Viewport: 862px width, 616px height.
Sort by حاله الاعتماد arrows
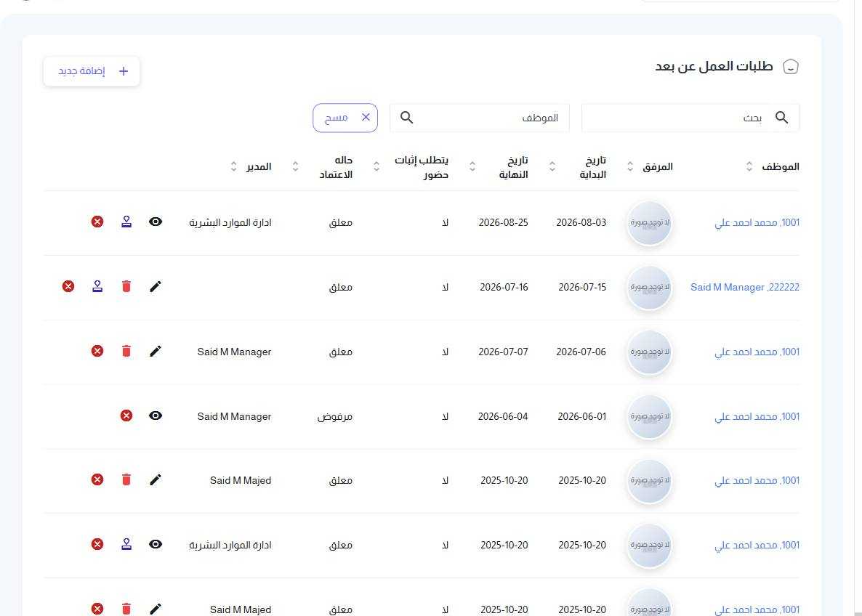(x=295, y=166)
